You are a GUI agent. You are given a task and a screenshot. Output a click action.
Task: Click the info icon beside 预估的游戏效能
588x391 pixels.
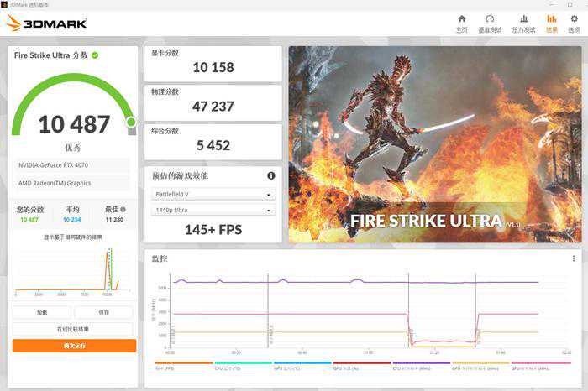pos(271,175)
